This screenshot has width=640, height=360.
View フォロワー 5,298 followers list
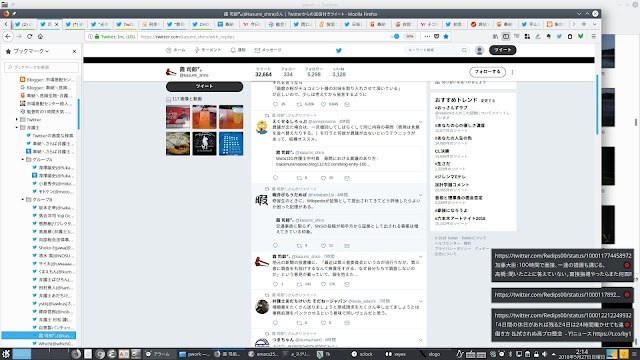coord(313,72)
